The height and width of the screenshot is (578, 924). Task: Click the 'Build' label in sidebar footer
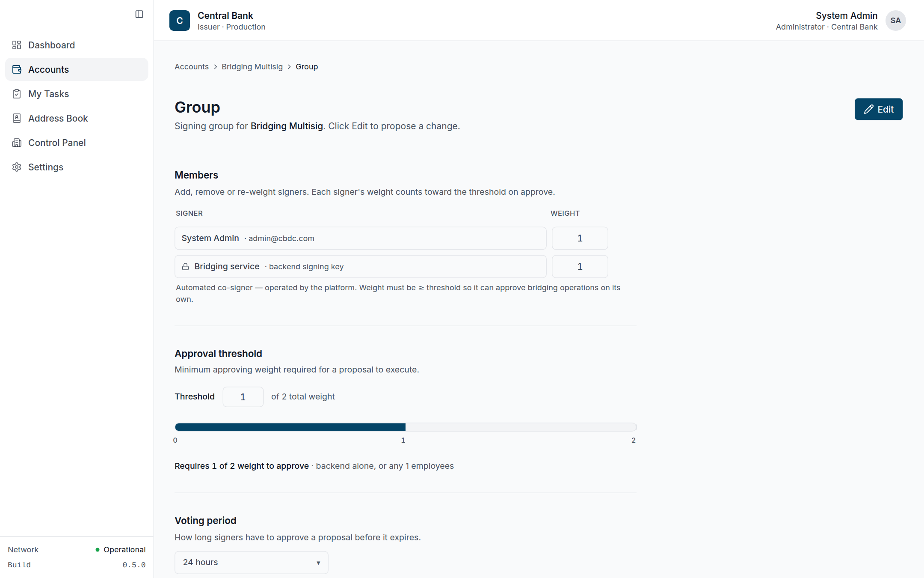[19, 565]
